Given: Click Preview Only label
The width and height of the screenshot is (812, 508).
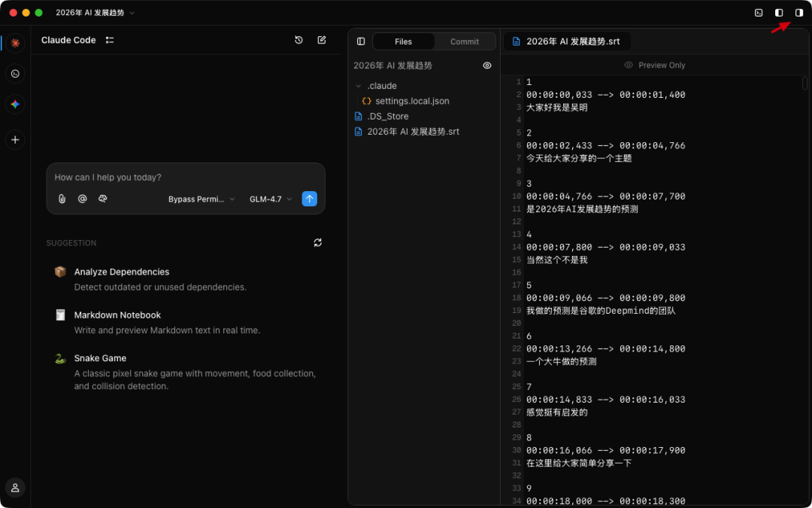Looking at the screenshot, I should click(662, 65).
